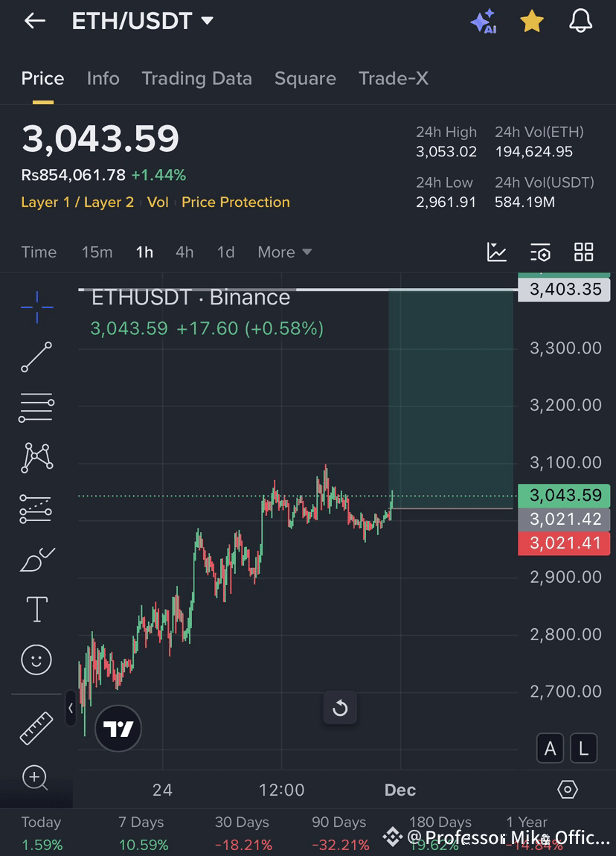Open the Square tab
This screenshot has width=616, height=856.
tap(305, 79)
